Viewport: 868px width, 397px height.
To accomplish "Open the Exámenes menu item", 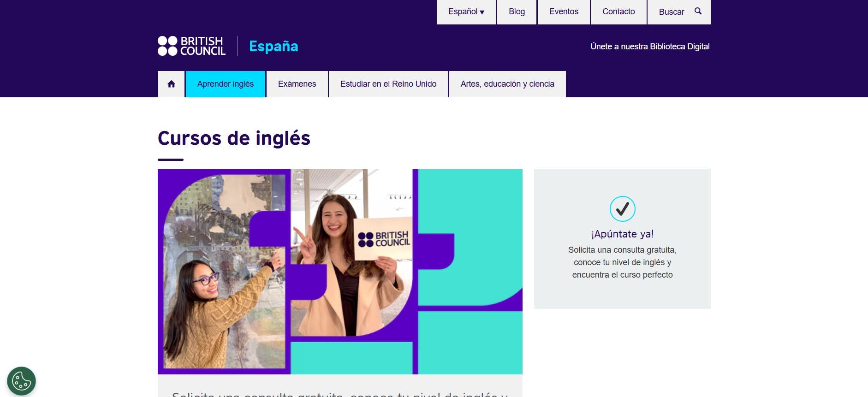I will click(297, 84).
